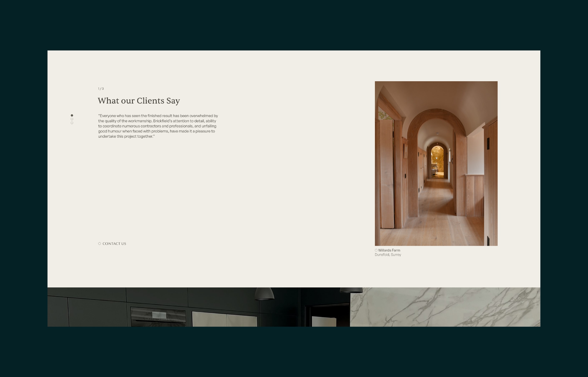Click the What our Clients Say heading
This screenshot has width=588, height=377.
(x=139, y=101)
